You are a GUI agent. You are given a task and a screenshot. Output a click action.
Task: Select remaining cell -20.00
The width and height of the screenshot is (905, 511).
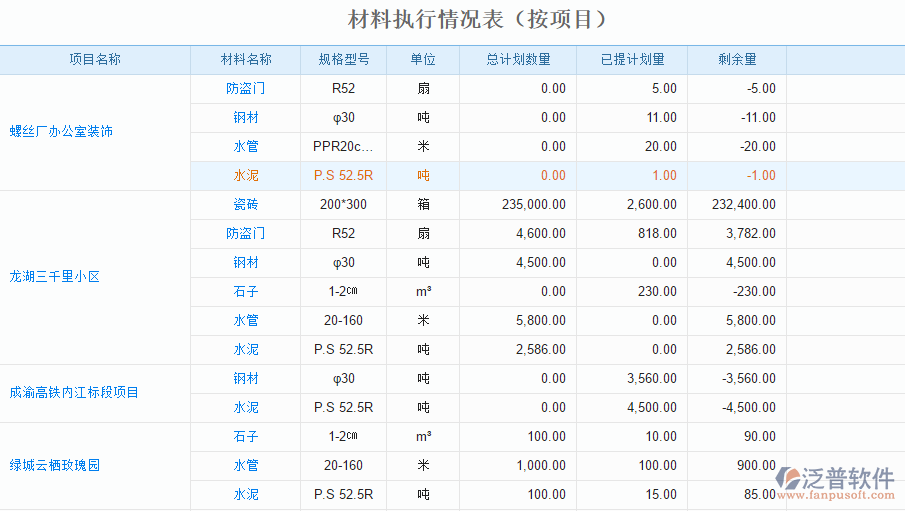[737, 147]
